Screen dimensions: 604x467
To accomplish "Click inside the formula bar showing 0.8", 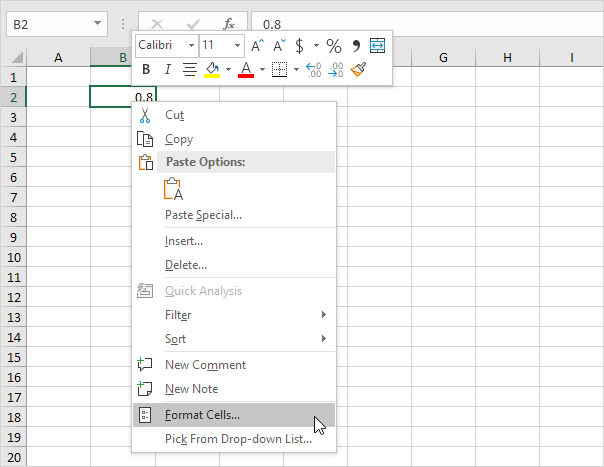I will coord(420,22).
